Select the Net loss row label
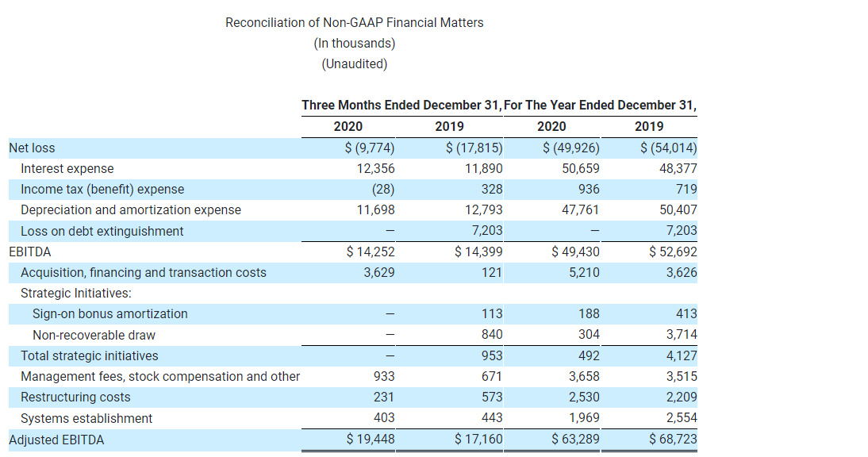The height and width of the screenshot is (457, 868). click(x=30, y=147)
